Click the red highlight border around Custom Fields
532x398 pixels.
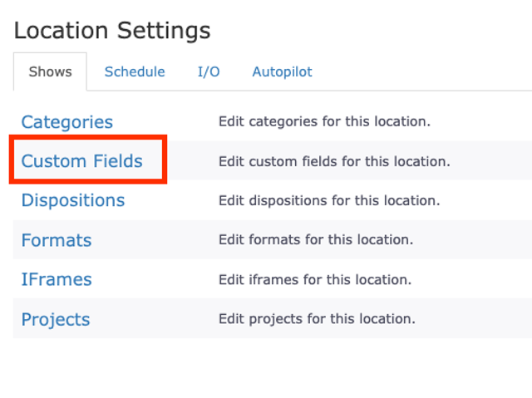[11, 160]
